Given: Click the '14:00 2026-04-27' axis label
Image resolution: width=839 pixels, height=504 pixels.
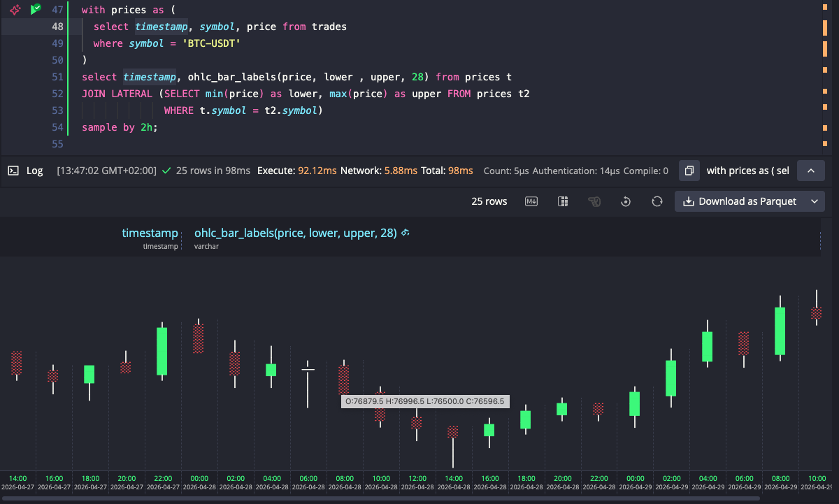Looking at the screenshot, I should click(17, 482).
